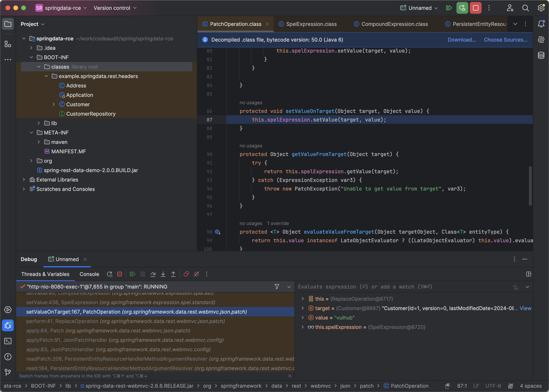Click UTF-8 encoding in status bar

pyautogui.click(x=493, y=386)
